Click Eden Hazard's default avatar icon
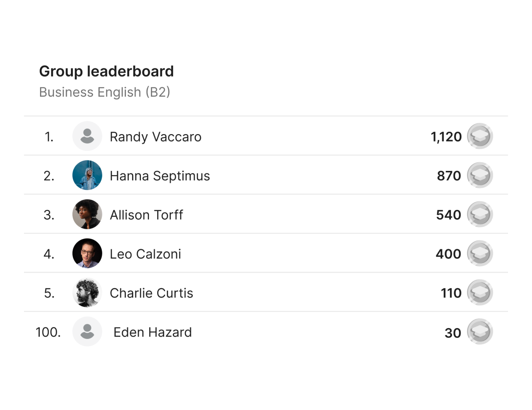 (87, 332)
